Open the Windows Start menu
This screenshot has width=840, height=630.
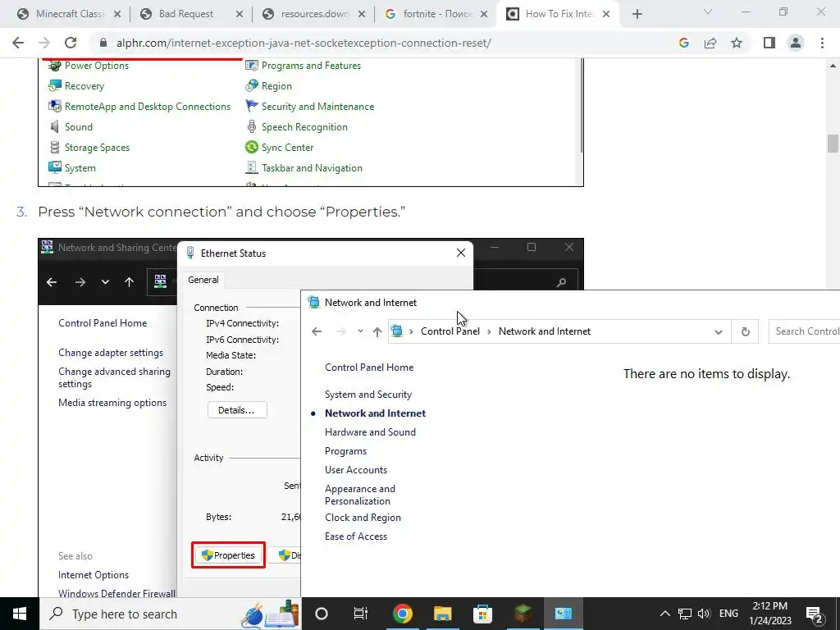pos(20,614)
